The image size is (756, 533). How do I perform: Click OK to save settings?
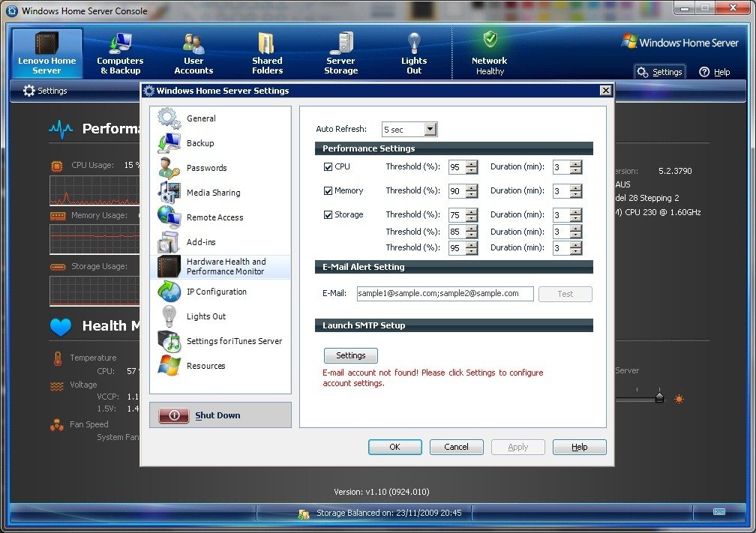coord(394,447)
